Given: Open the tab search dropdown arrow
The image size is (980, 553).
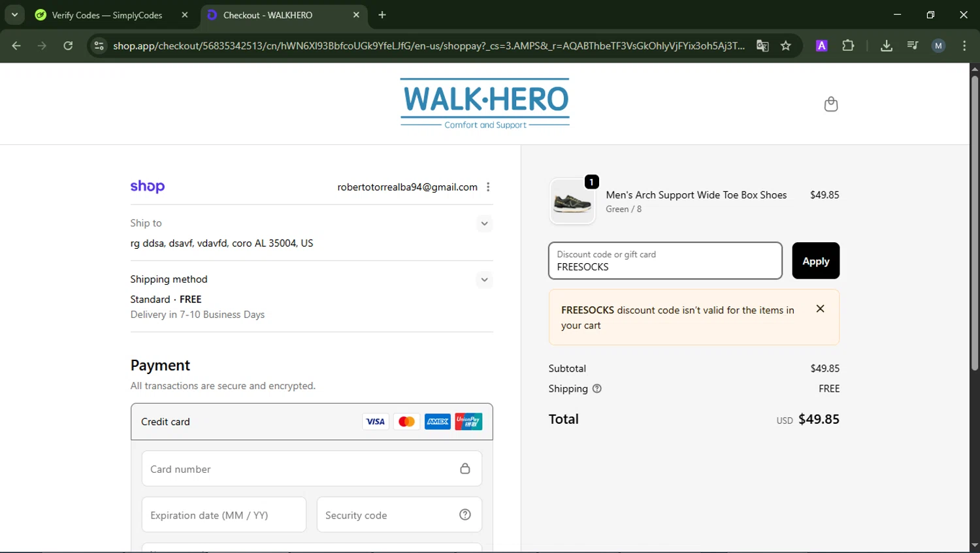Looking at the screenshot, I should [x=14, y=15].
